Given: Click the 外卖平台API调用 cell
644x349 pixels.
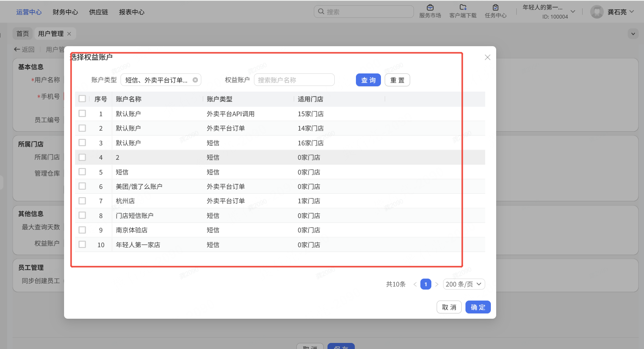Looking at the screenshot, I should (230, 114).
